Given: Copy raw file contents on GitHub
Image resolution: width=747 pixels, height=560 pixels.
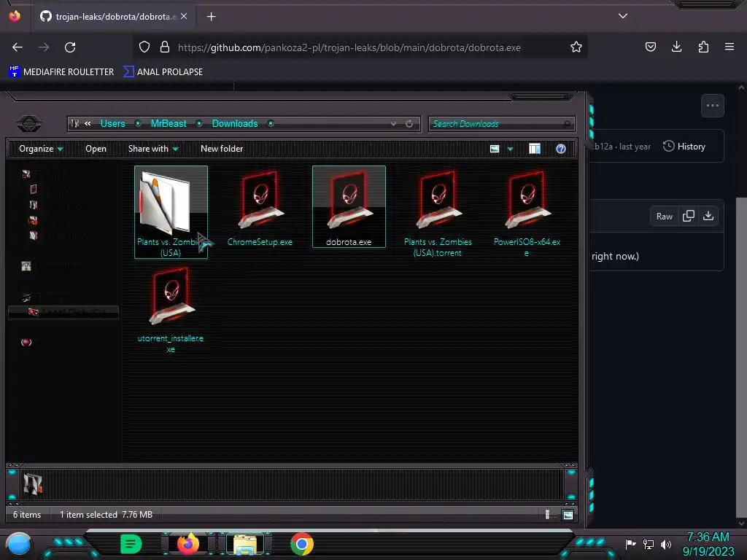Looking at the screenshot, I should (x=689, y=216).
